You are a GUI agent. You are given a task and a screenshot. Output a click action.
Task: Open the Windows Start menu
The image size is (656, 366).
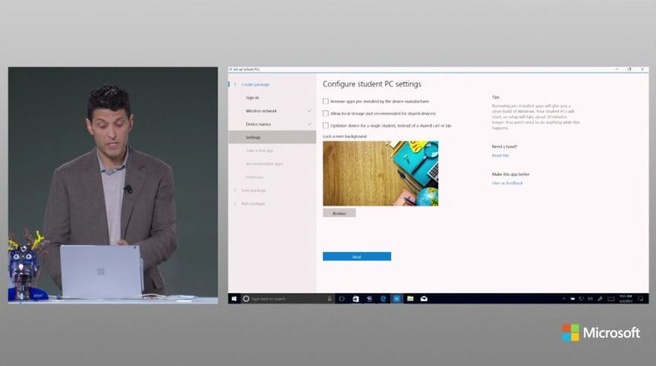coord(234,299)
